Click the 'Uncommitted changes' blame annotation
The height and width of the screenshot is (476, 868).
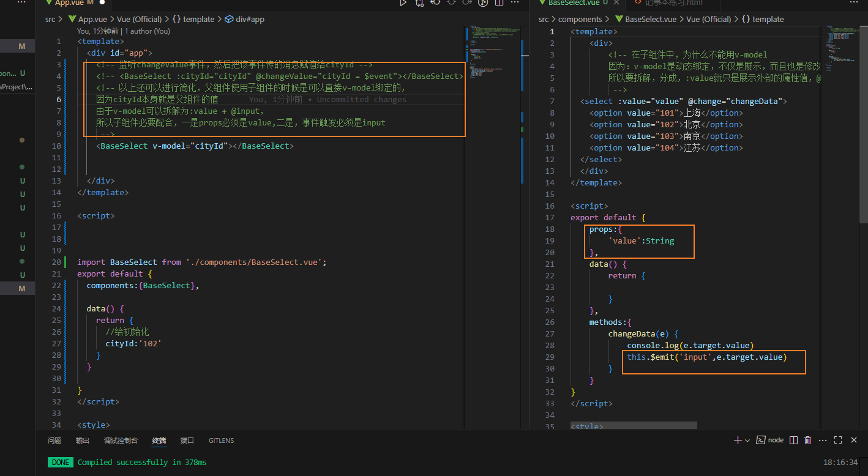coord(361,99)
